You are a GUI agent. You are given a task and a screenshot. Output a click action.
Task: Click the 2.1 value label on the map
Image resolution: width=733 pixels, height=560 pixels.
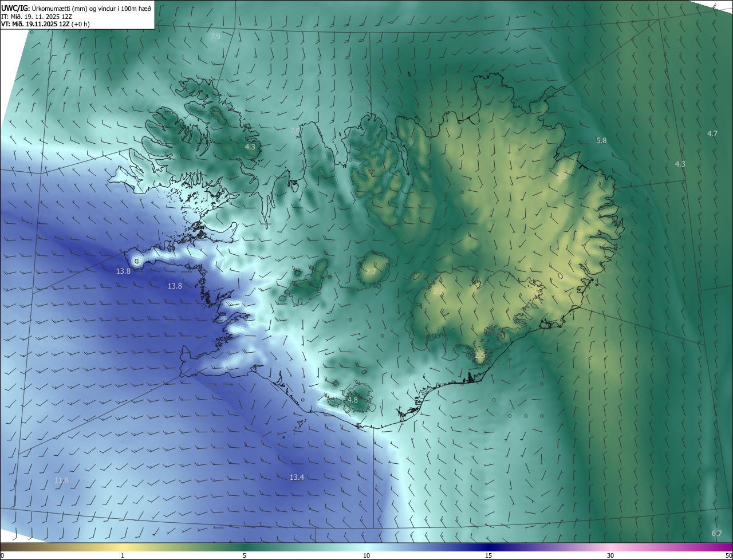438,291
